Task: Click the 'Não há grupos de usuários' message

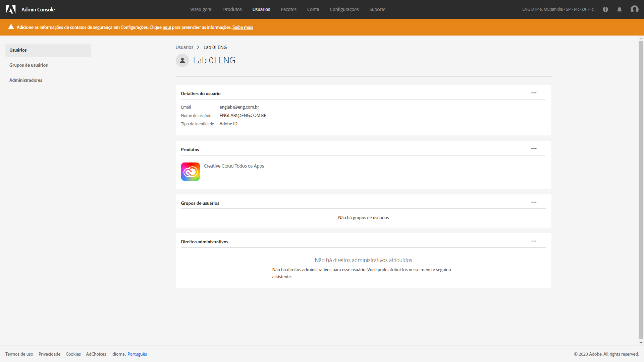Action: pos(363,218)
